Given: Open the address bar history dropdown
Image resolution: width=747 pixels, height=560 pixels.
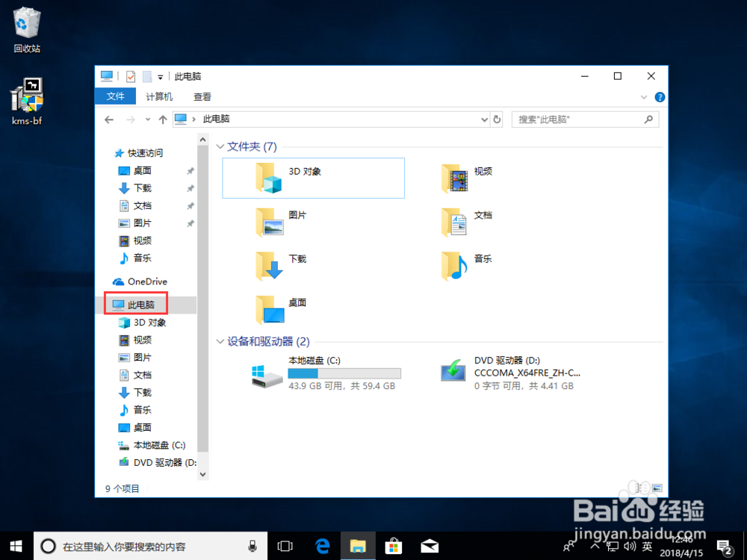Looking at the screenshot, I should point(485,119).
